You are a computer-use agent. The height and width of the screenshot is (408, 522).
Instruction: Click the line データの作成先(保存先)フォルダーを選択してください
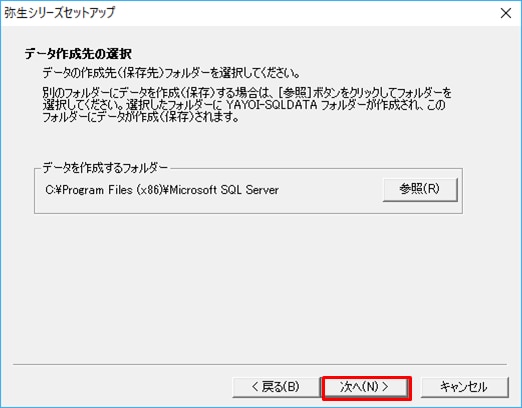point(171,73)
